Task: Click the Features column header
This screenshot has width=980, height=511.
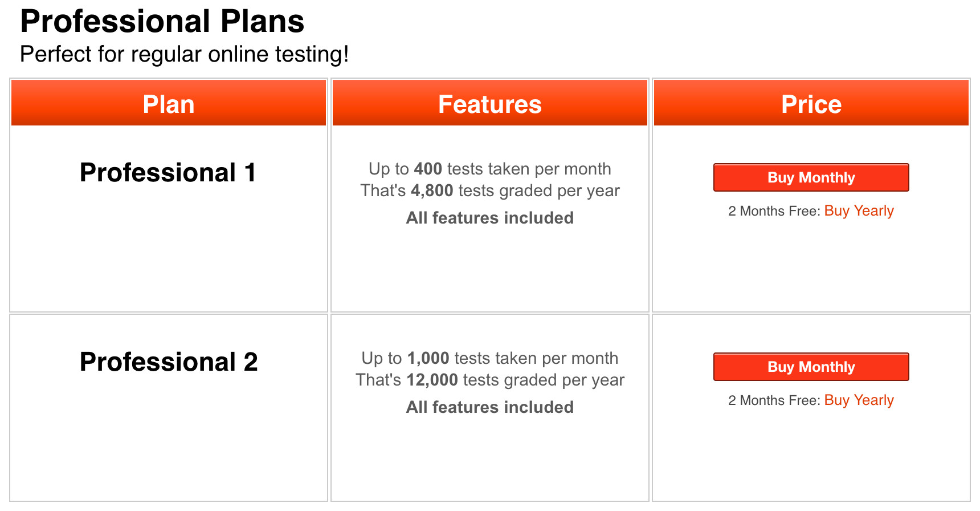Action: (x=489, y=104)
